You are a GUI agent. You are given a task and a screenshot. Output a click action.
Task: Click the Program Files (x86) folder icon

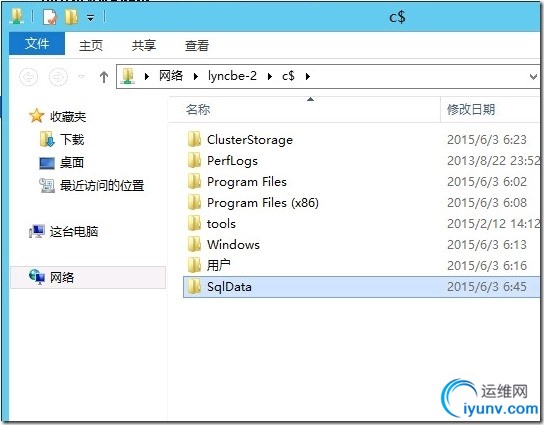click(x=194, y=202)
